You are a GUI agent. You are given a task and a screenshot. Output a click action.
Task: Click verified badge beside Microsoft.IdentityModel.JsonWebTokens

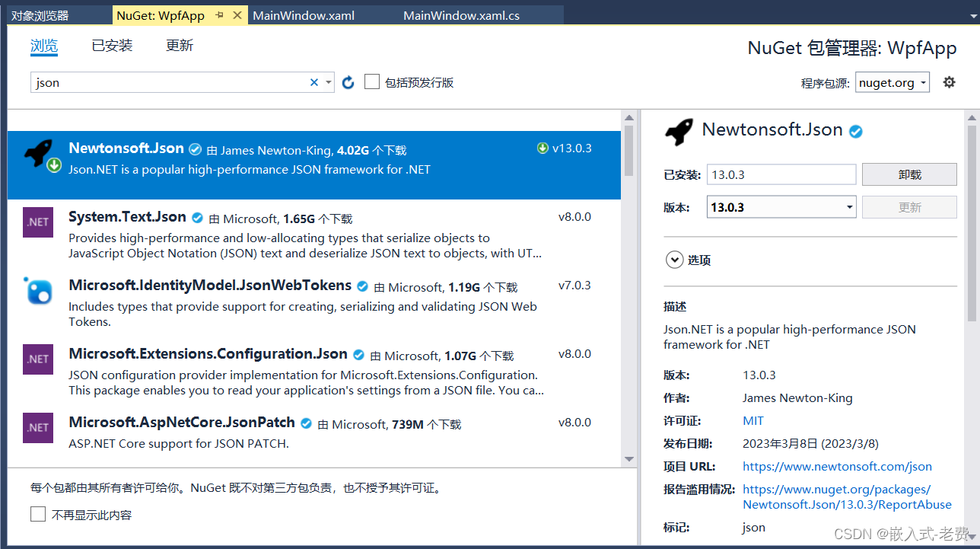[x=363, y=286]
